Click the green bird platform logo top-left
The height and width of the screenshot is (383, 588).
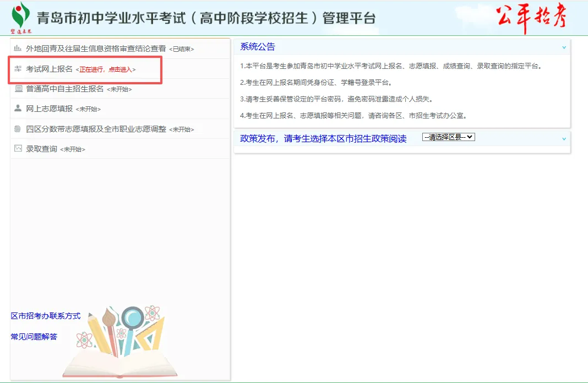pos(20,15)
